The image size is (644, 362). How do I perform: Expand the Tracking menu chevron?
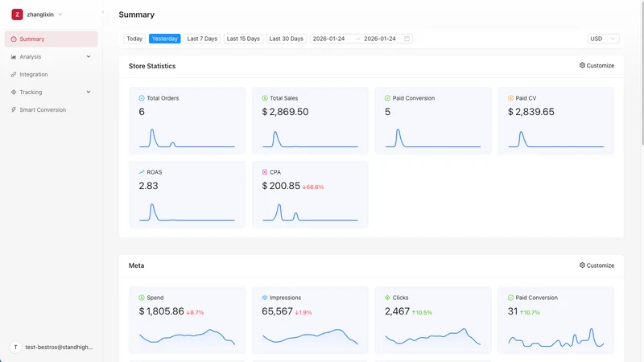click(x=89, y=92)
